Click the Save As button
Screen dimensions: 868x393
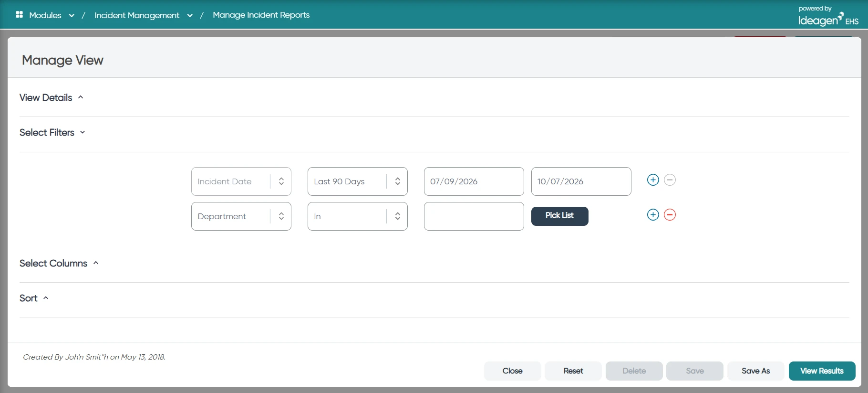(756, 371)
